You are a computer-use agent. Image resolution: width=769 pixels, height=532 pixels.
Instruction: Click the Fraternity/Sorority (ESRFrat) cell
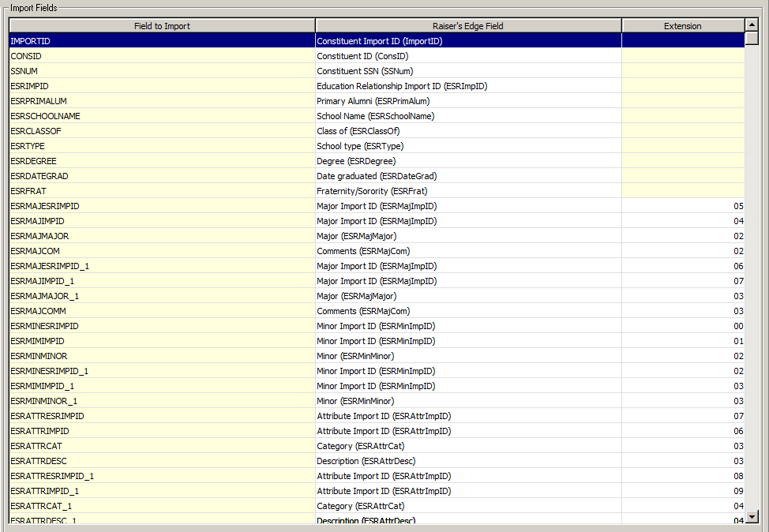point(468,191)
